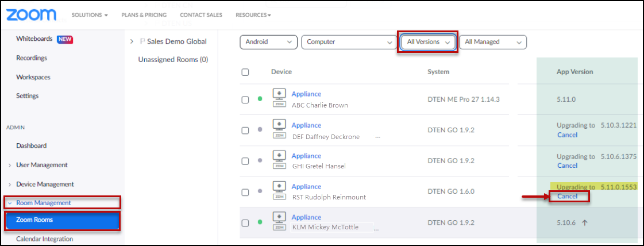Toggle the select-all checkbox in Device header
Image resolution: width=644 pixels, height=246 pixels.
click(245, 72)
